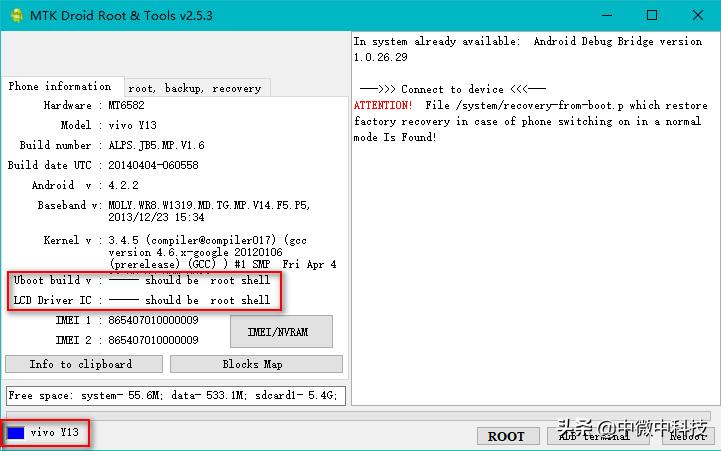The width and height of the screenshot is (721, 451).
Task: Switch to the Phone information tab
Action: click(x=62, y=86)
